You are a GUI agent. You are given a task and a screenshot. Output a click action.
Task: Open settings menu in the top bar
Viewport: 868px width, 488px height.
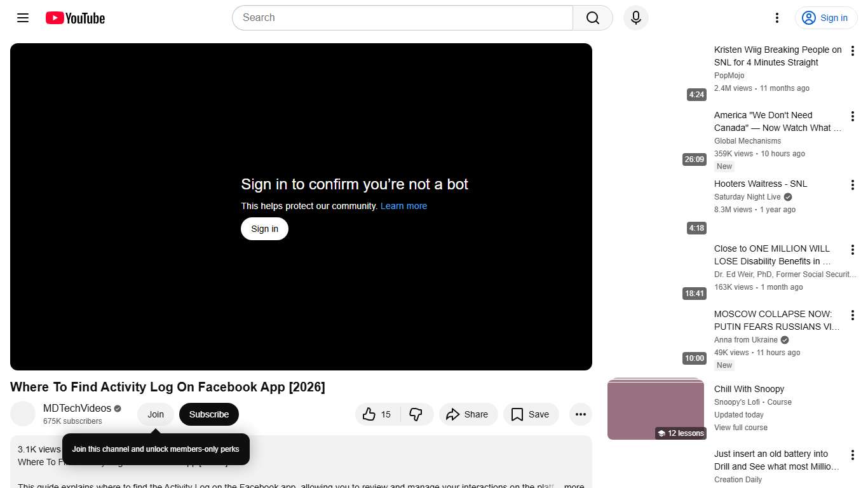[776, 18]
